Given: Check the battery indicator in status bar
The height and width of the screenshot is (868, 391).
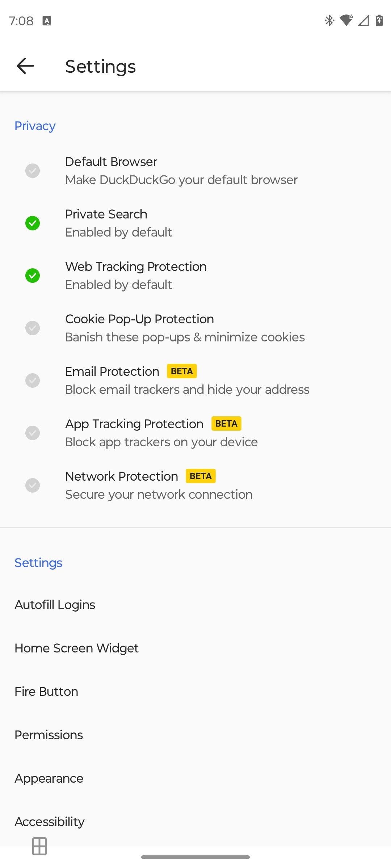Looking at the screenshot, I should coord(378,21).
